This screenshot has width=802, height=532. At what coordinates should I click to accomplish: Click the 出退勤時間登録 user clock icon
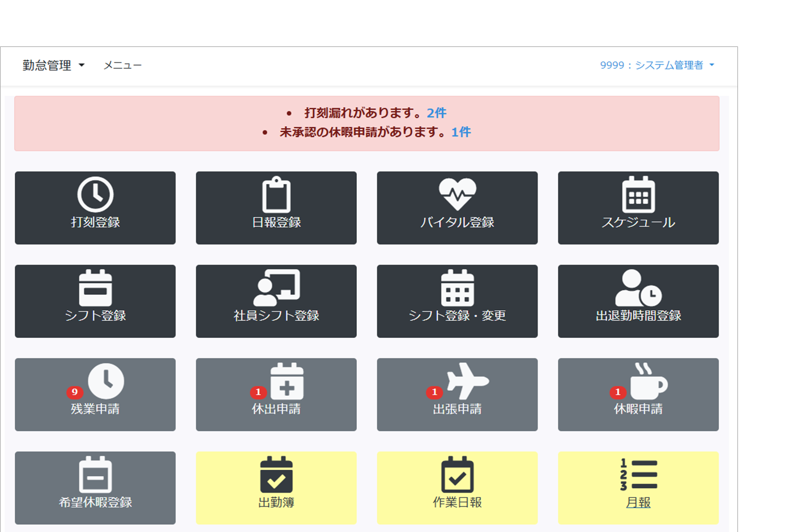coord(638,288)
